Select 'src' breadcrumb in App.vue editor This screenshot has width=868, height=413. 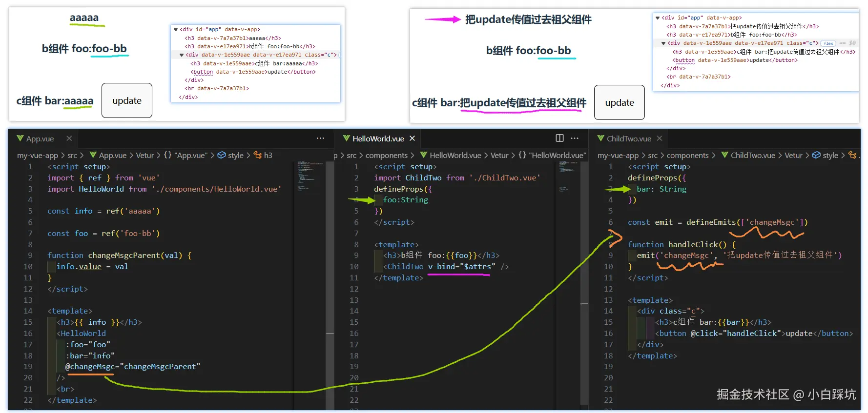tap(72, 155)
